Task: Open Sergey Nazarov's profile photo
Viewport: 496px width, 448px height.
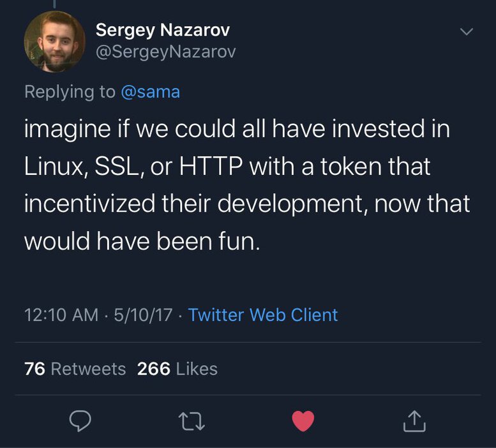Action: pyautogui.click(x=54, y=41)
